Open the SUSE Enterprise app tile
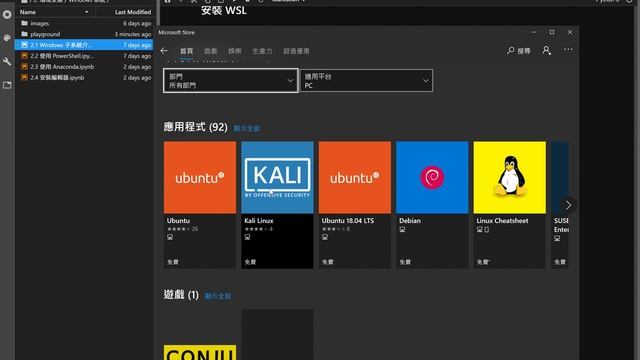 (x=560, y=205)
